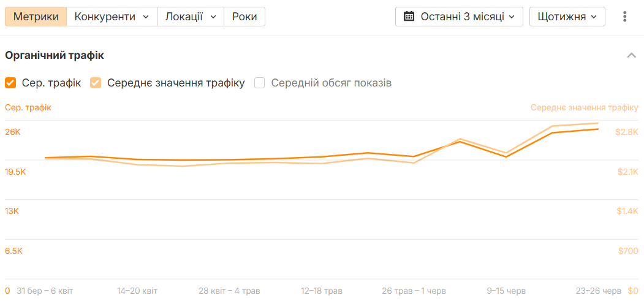Click the calendar icon in date range button

pyautogui.click(x=409, y=17)
